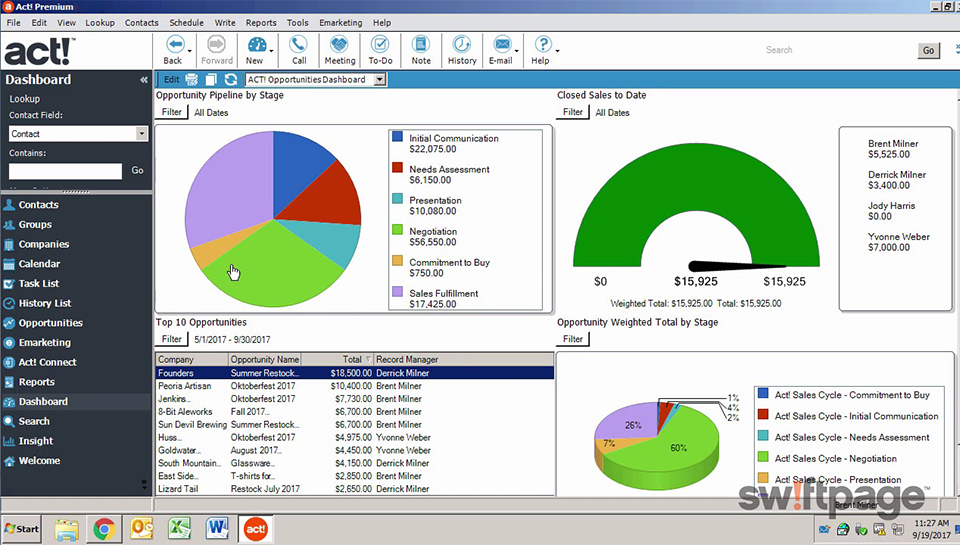
Task: Select the Peoria Artisan opportunity row
Action: (x=355, y=386)
